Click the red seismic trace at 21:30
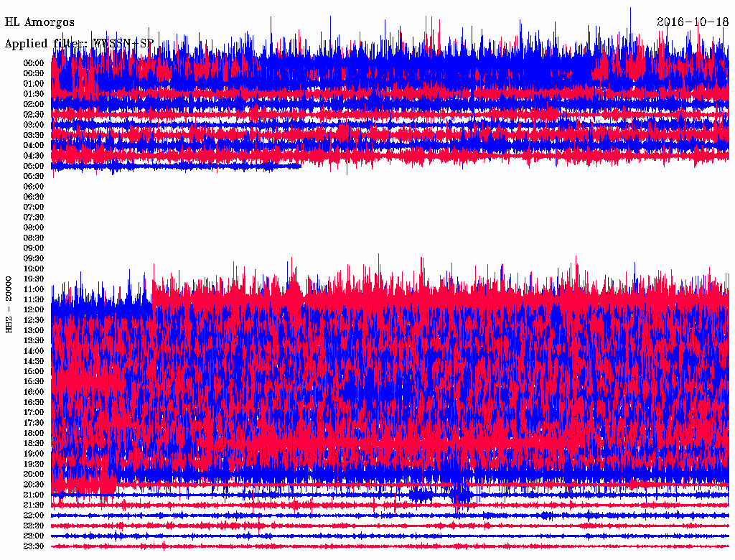735x560 pixels. 390,505
